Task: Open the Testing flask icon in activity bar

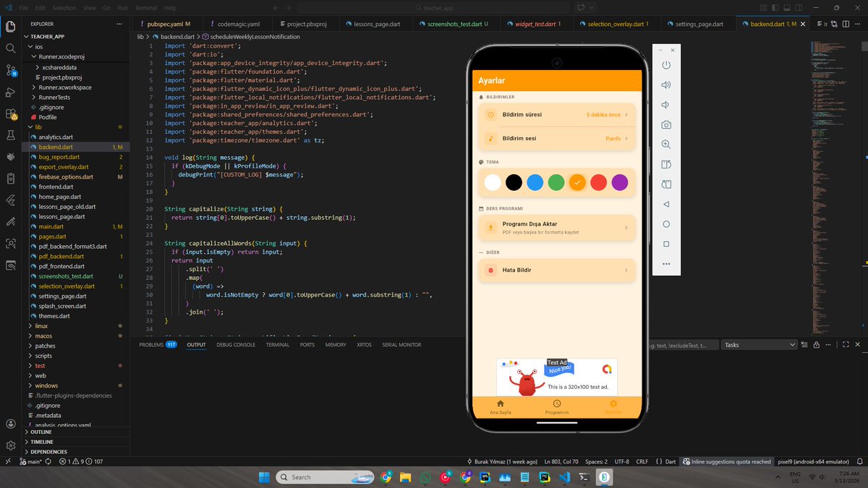Action: click(x=10, y=135)
